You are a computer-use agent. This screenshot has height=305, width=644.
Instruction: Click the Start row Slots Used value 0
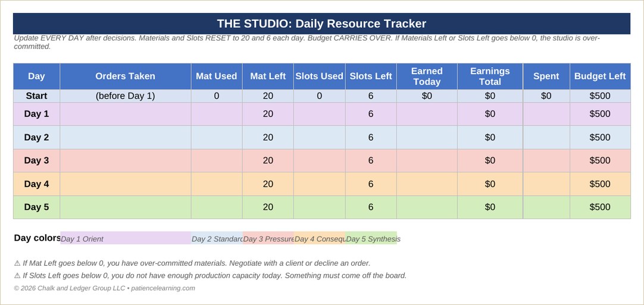320,96
